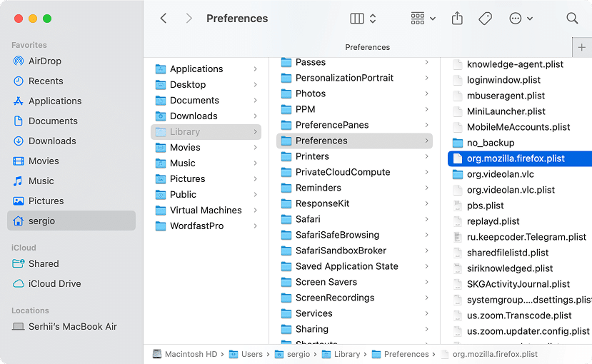
Task: Select the Desktop folder in first column
Action: pyautogui.click(x=206, y=84)
